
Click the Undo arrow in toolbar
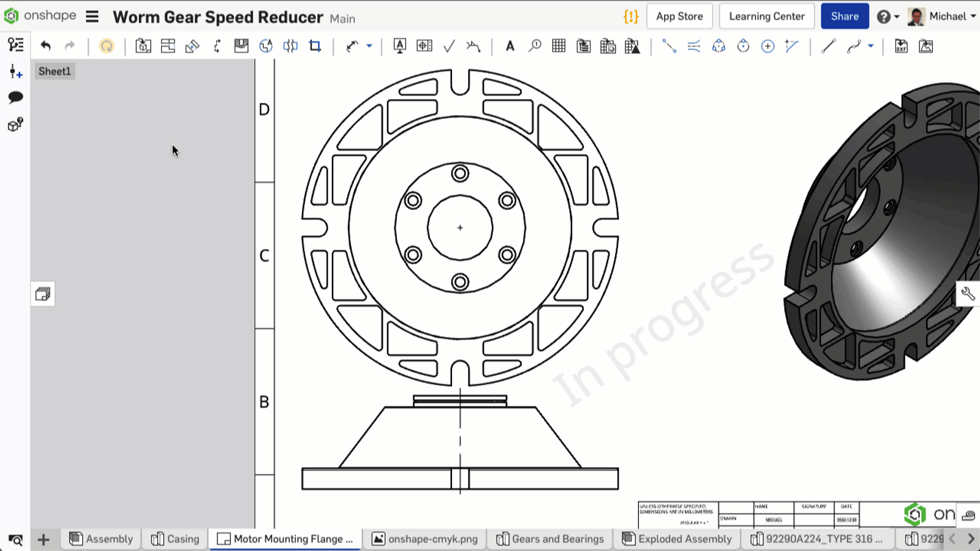45,46
